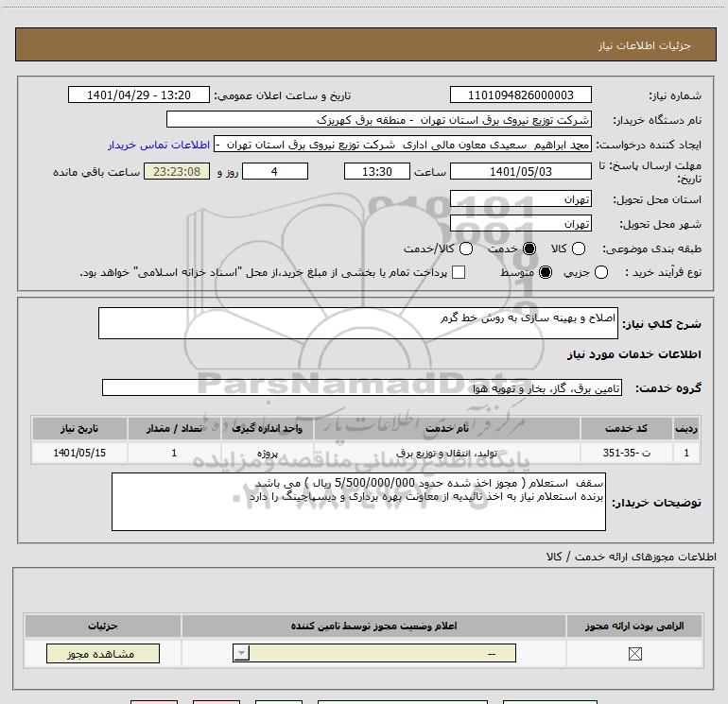This screenshot has width=728, height=704.
Task: Click the deadline time field 13:30
Action: tap(377, 172)
